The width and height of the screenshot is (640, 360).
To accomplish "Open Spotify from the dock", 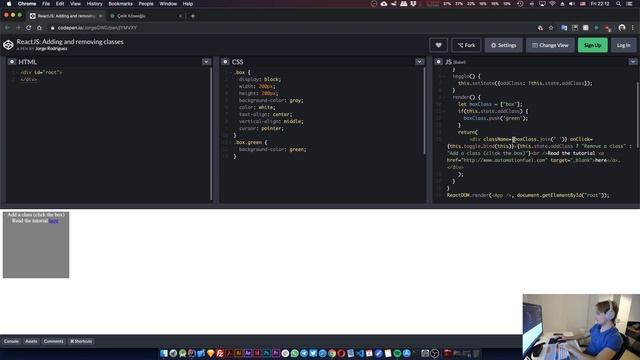I will click(397, 353).
